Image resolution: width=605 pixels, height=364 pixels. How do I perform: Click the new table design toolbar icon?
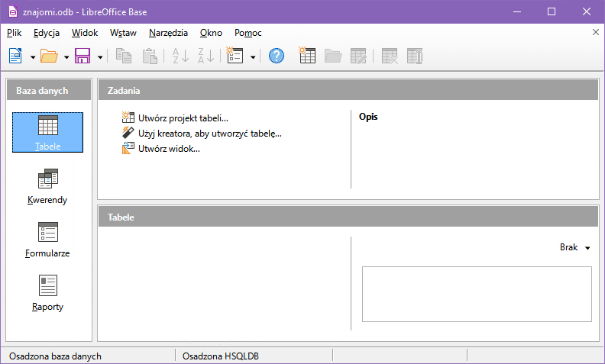tap(307, 56)
